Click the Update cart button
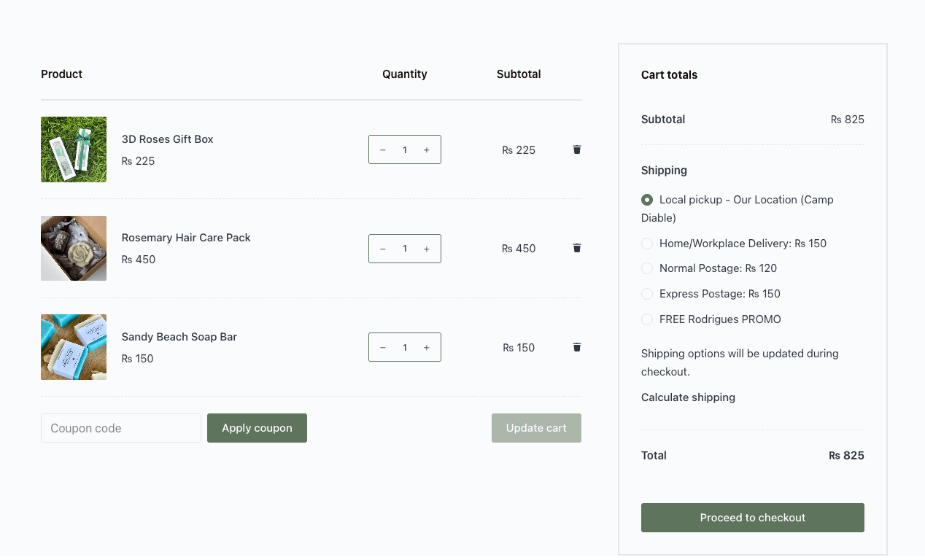 tap(536, 428)
